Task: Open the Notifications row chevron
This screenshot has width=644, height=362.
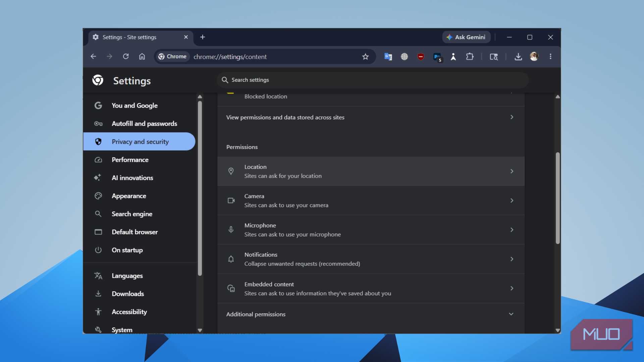Action: [x=512, y=259]
